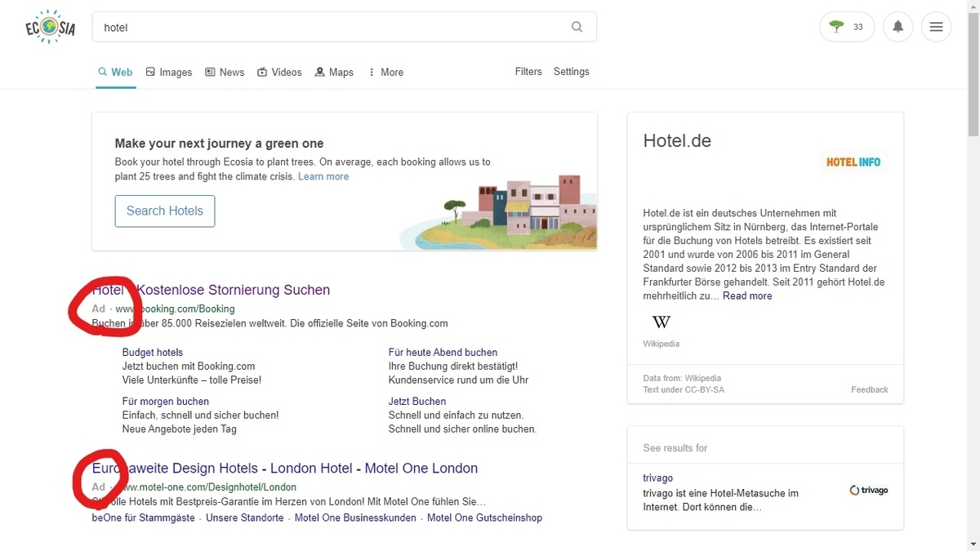This screenshot has width=980, height=551.
Task: Click beOne für Stammgäste link
Action: (144, 518)
